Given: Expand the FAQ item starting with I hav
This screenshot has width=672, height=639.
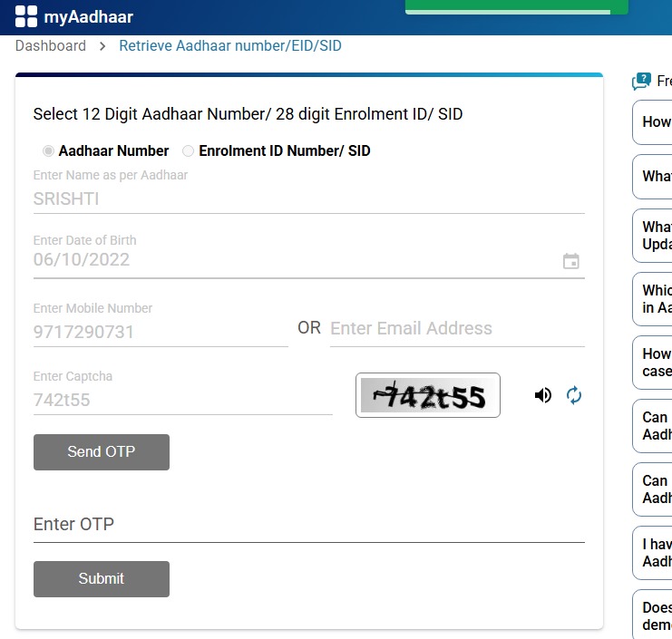Looking at the screenshot, I should tap(656, 553).
